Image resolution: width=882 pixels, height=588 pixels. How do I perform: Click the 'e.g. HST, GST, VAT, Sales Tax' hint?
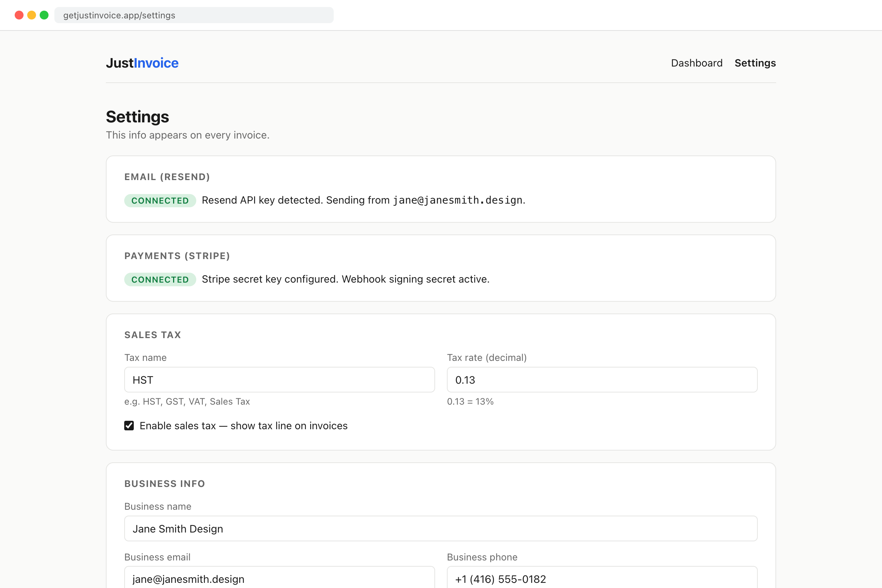coord(187,402)
